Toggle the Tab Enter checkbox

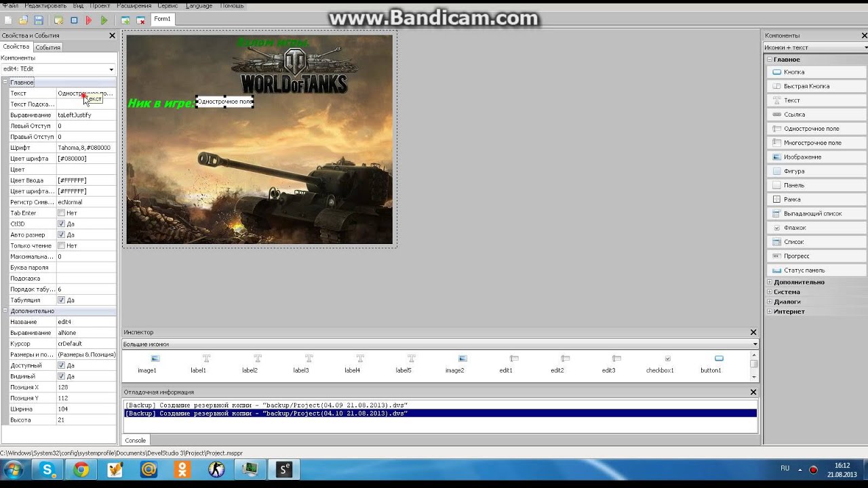click(x=61, y=213)
